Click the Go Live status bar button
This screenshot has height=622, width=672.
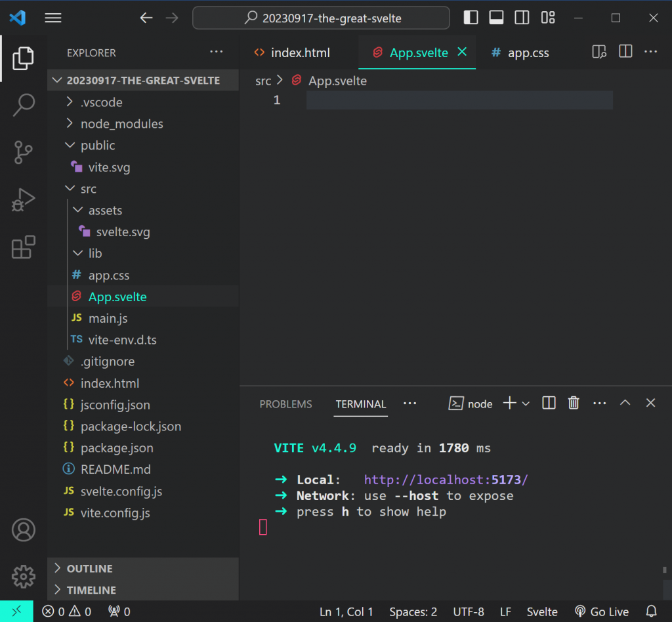coord(602,612)
